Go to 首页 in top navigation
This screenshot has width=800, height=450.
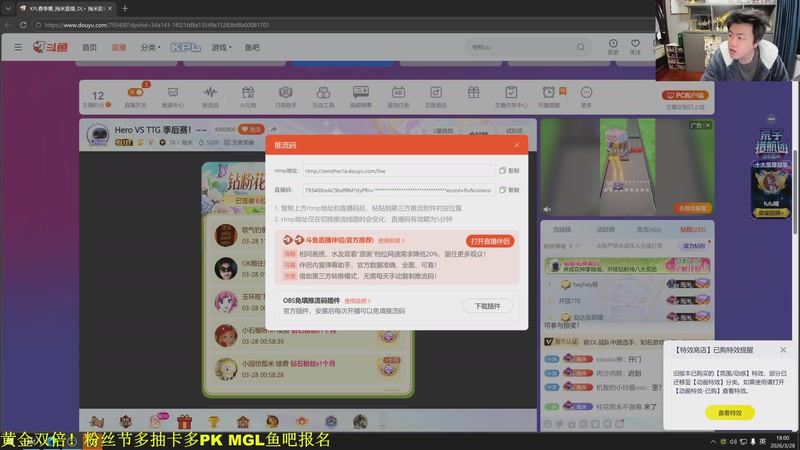point(89,47)
